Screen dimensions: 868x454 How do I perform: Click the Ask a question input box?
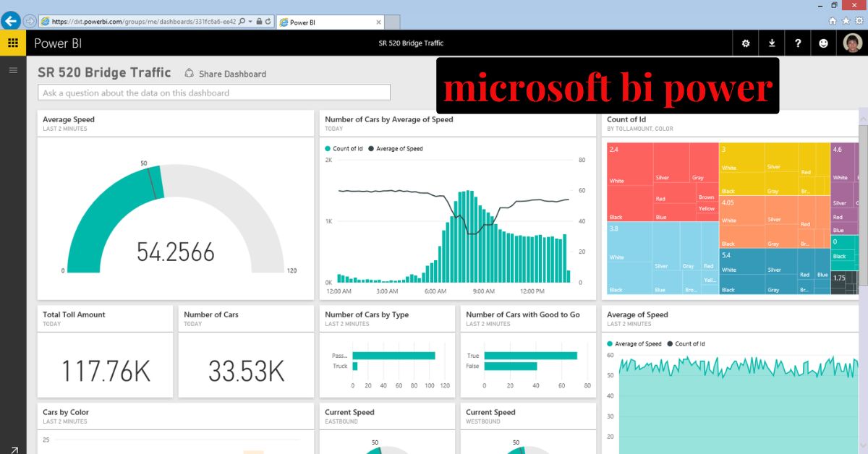coord(214,93)
